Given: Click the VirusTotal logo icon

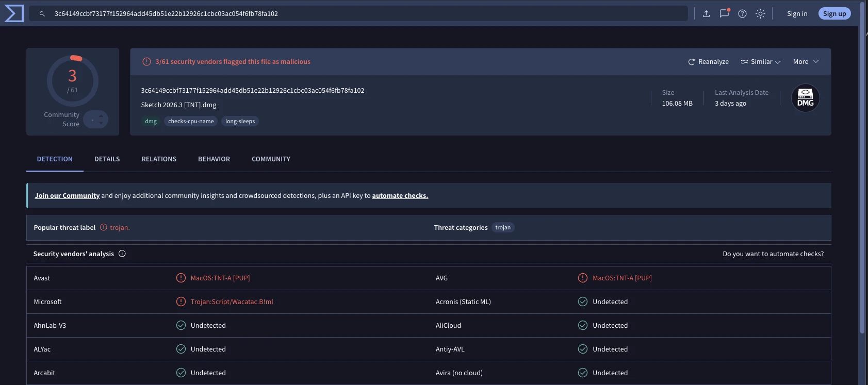Looking at the screenshot, I should coord(14,13).
